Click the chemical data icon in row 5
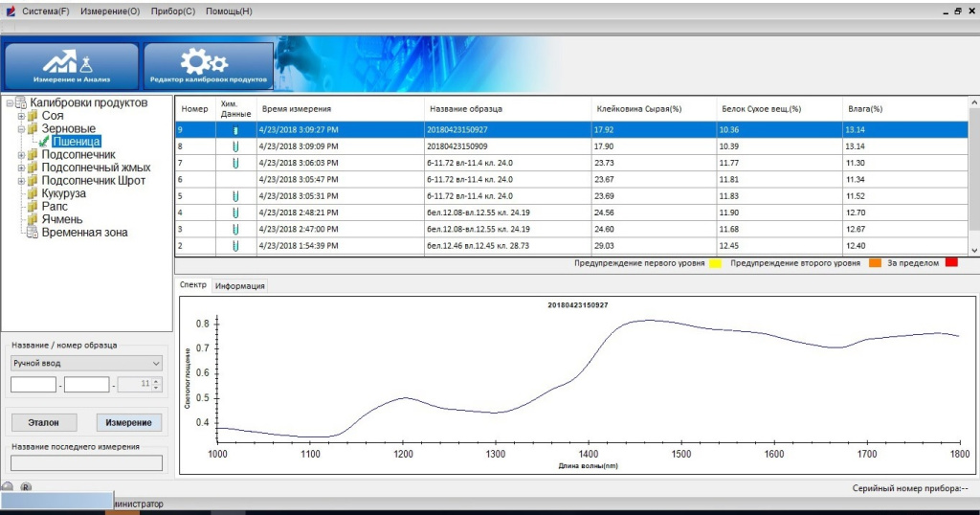Screen dimensions: 980x515 point(234,195)
